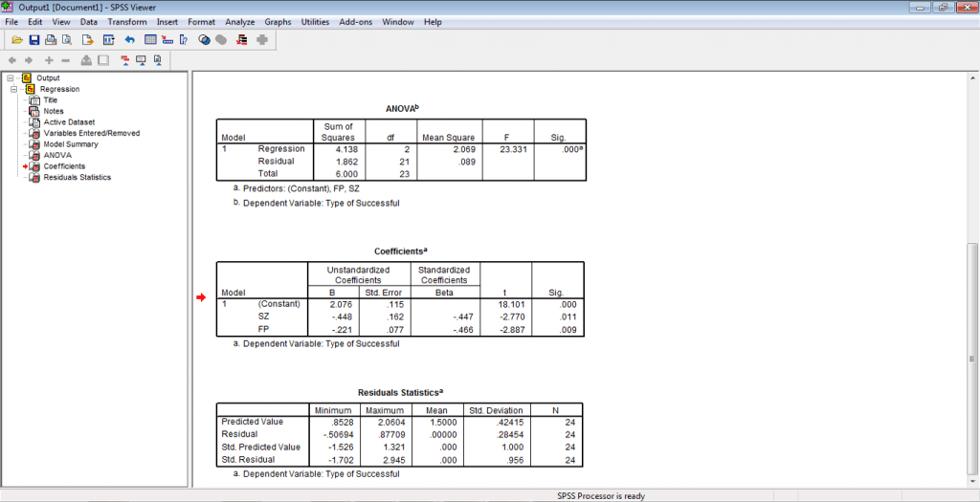Select ANOVA in the outline pane

[56, 155]
